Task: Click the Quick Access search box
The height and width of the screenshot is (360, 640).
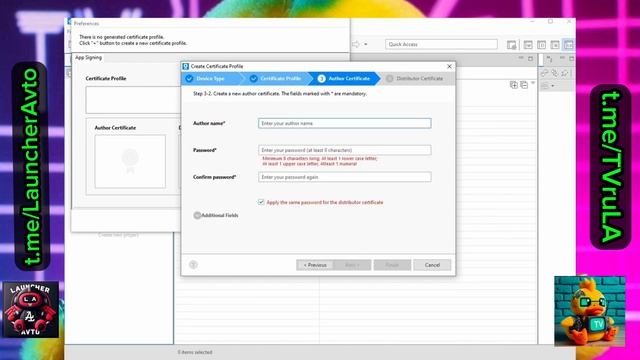Action: [441, 44]
